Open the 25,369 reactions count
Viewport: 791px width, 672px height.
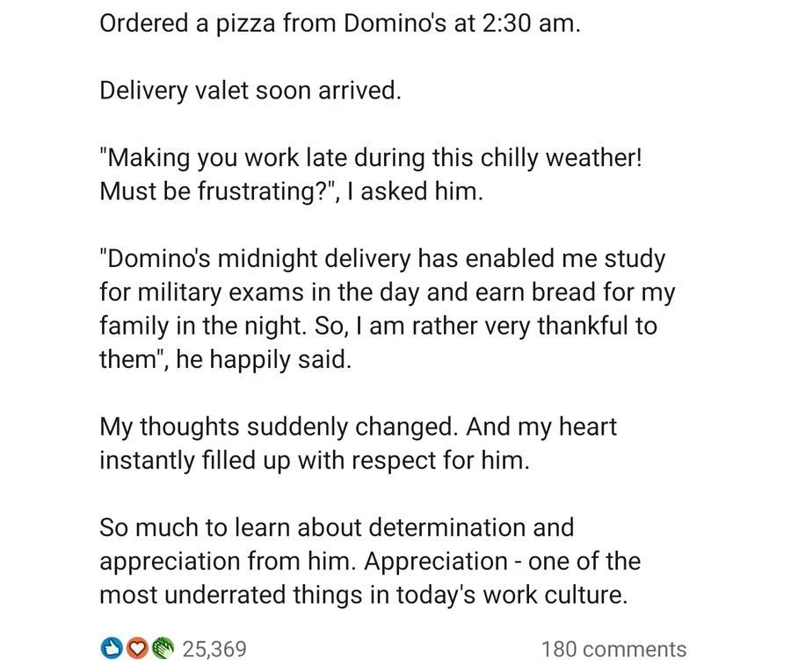click(x=214, y=649)
